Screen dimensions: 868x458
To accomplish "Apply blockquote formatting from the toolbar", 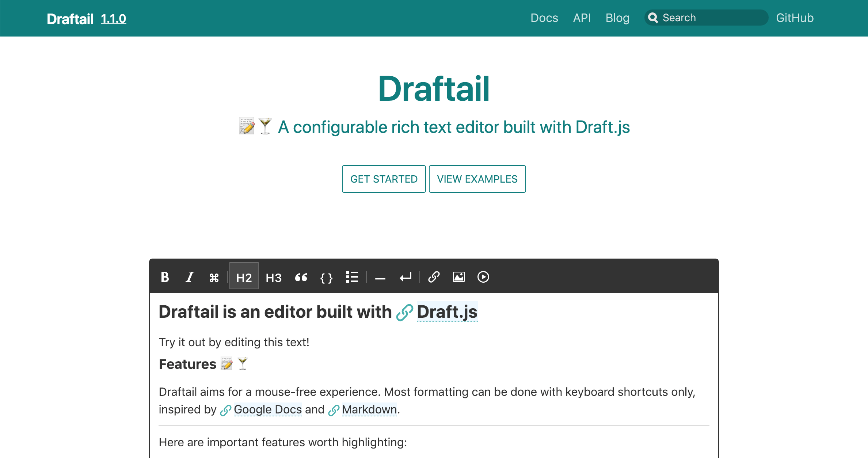I will point(301,277).
